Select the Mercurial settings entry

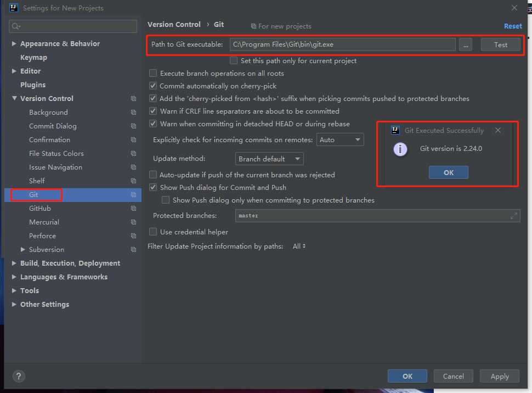pos(44,222)
